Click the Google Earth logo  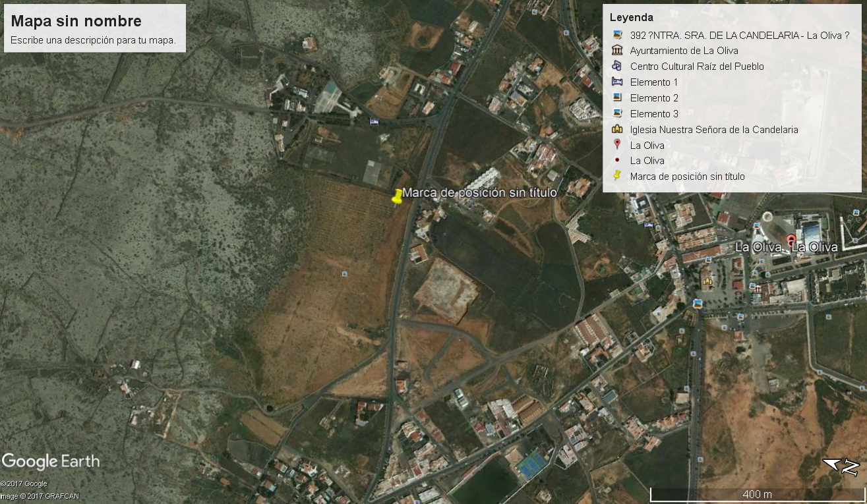pos(51,461)
